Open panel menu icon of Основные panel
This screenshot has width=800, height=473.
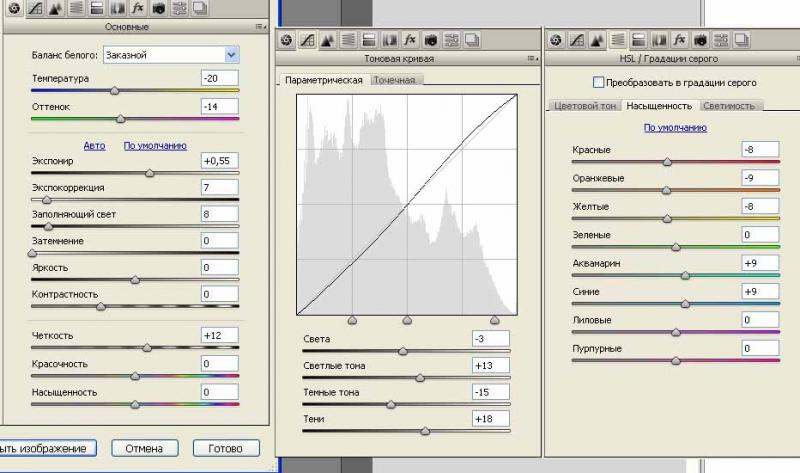click(x=261, y=27)
